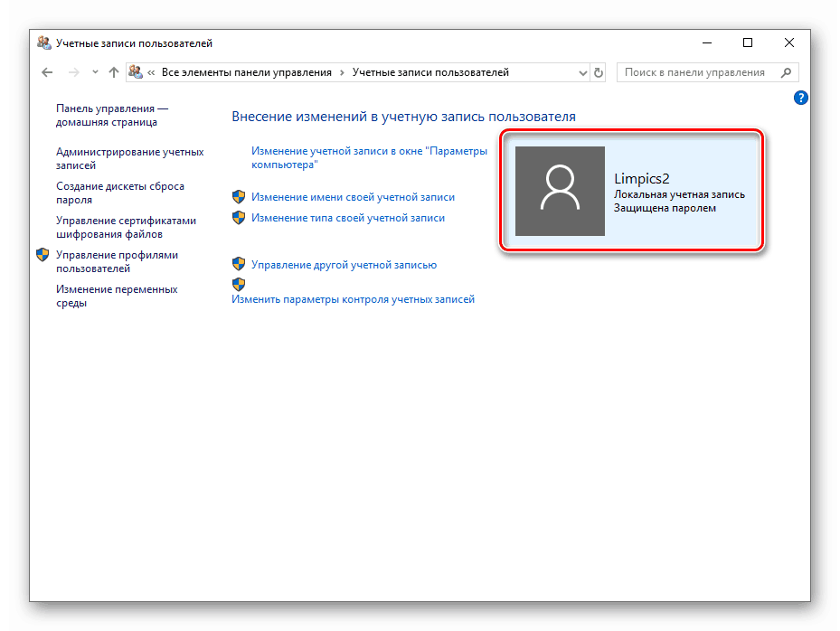840x631 pixels.
Task: Open 'Управление сертификатами шифрования файлов'
Action: click(x=126, y=227)
